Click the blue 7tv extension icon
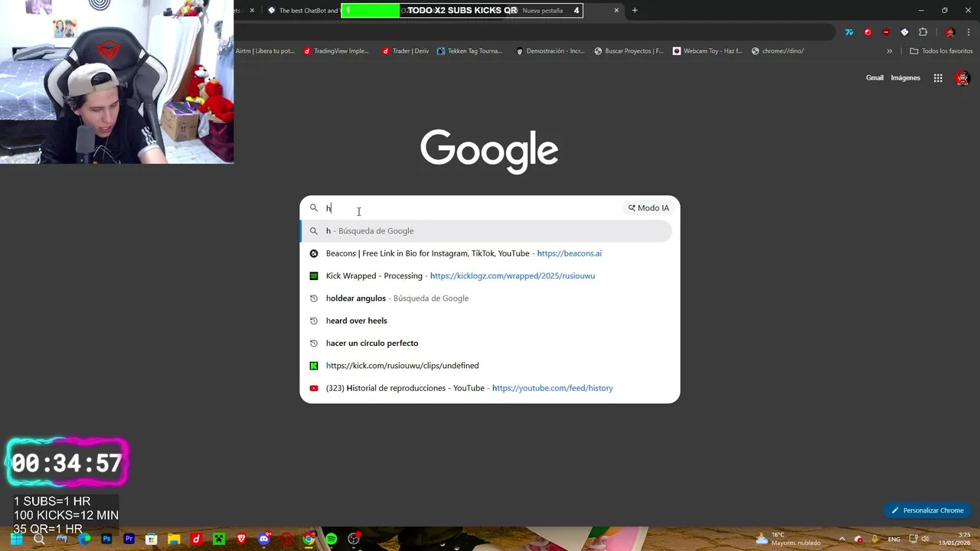The width and height of the screenshot is (980, 551). pyautogui.click(x=849, y=32)
